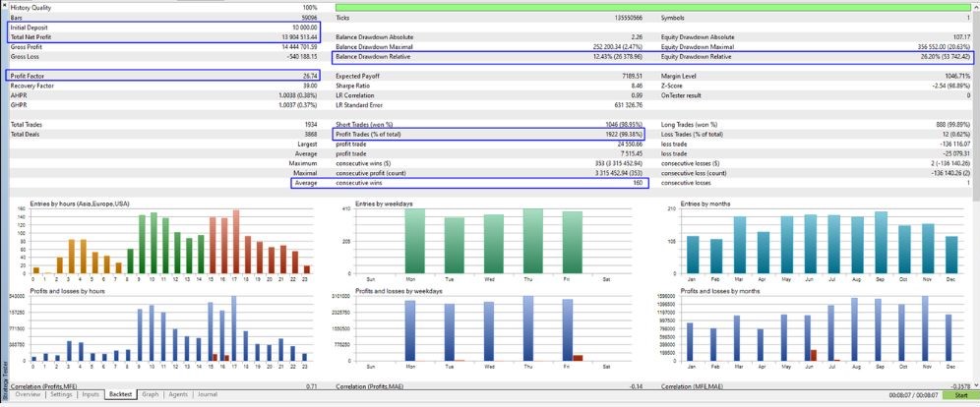
Task: Click the Profits and losses by weekdays title
Action: click(x=397, y=291)
